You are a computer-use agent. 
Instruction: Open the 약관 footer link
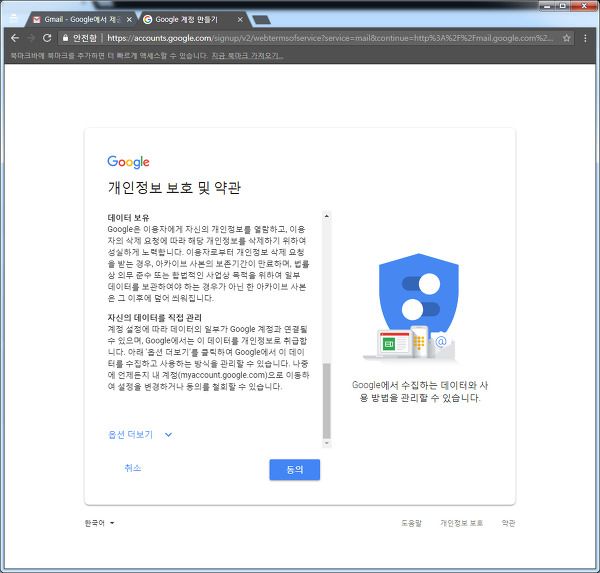tap(508, 523)
